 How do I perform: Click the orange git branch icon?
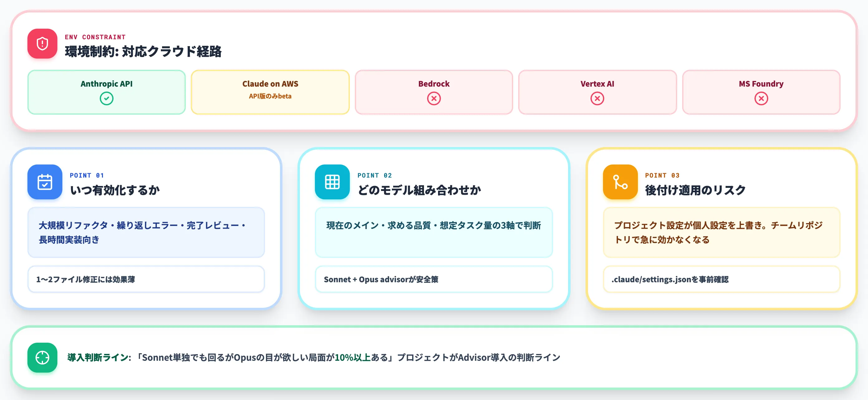[620, 182]
